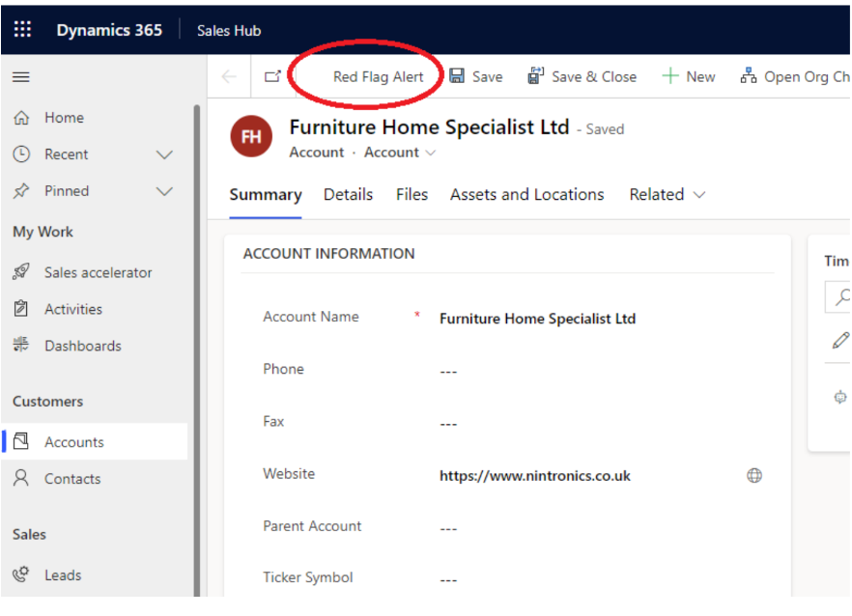Click the Sales accelerator rocket icon
This screenshot has width=852, height=616.
21,271
